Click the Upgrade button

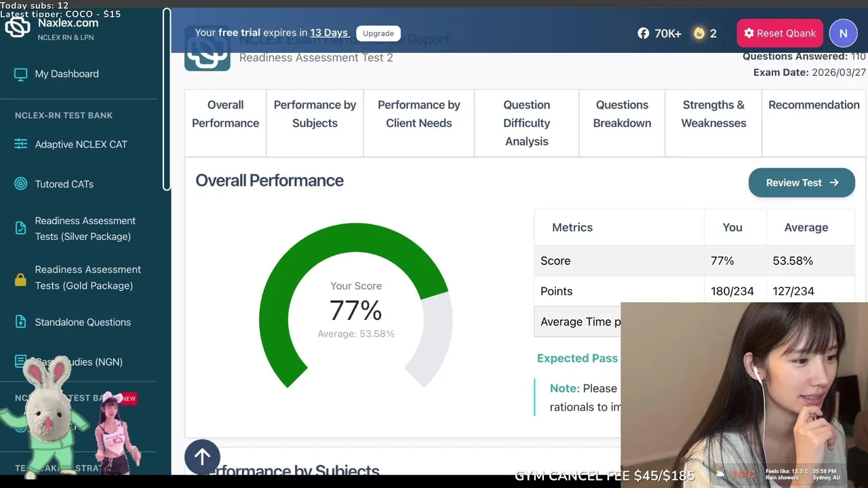tap(378, 33)
